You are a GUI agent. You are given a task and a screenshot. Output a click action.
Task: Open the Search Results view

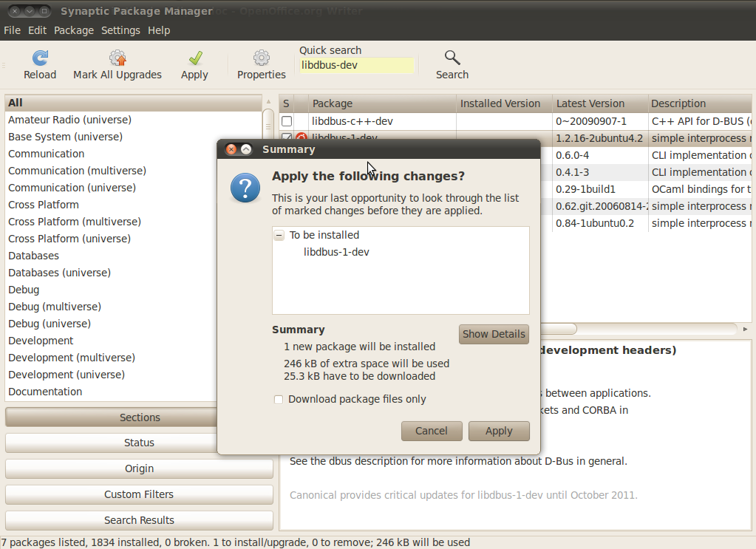(x=138, y=520)
